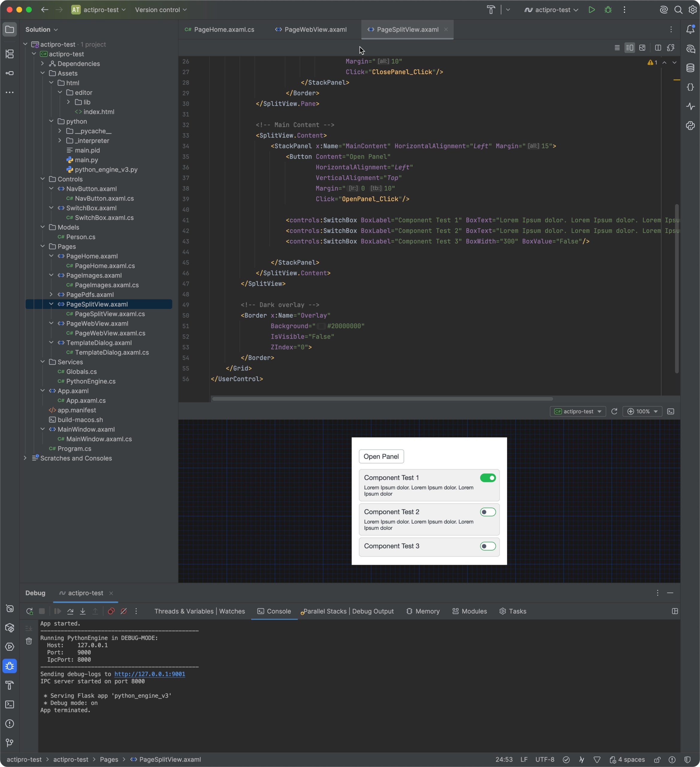Close the PageSplitView.axaml editor tab
This screenshot has width=700, height=767.
(446, 29)
